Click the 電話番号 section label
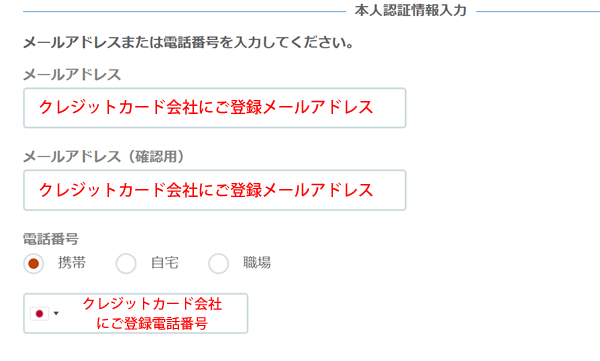 (x=51, y=239)
